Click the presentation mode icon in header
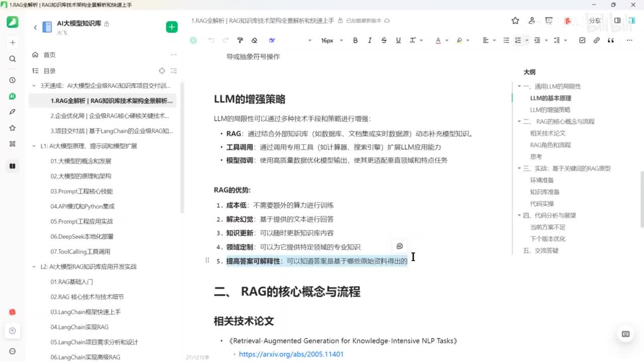This screenshot has height=362, width=644. [x=549, y=21]
